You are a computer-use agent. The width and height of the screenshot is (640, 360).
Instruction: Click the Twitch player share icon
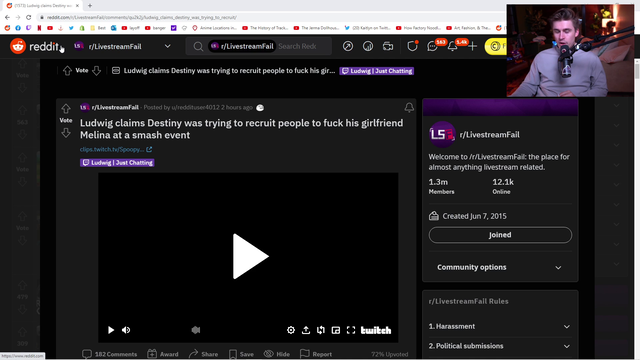click(x=306, y=330)
